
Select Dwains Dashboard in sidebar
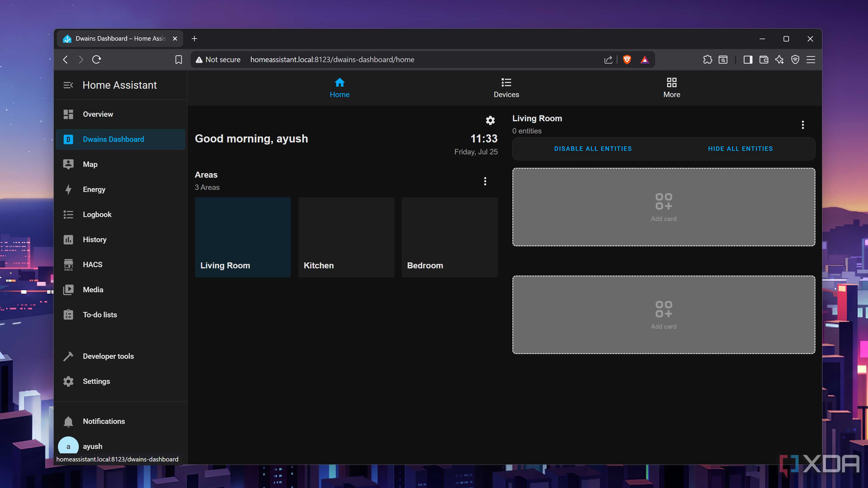tap(120, 139)
